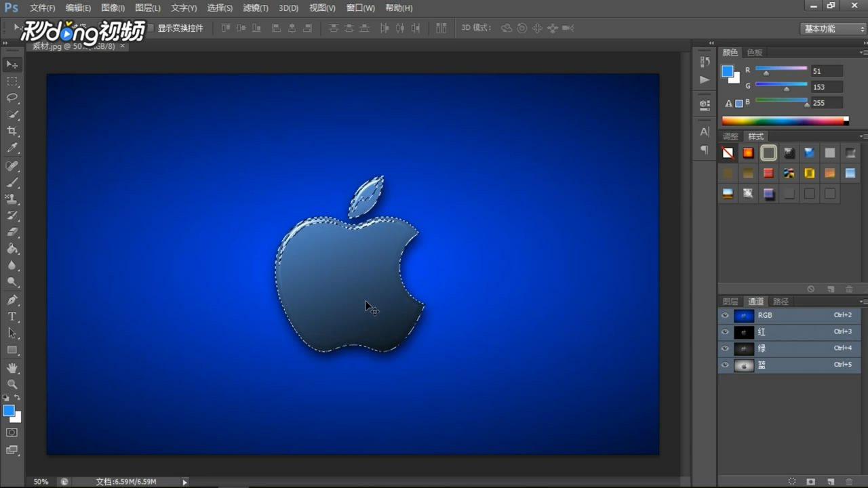
Task: Select the blue (蓝) channel thumbnail
Action: click(x=744, y=365)
